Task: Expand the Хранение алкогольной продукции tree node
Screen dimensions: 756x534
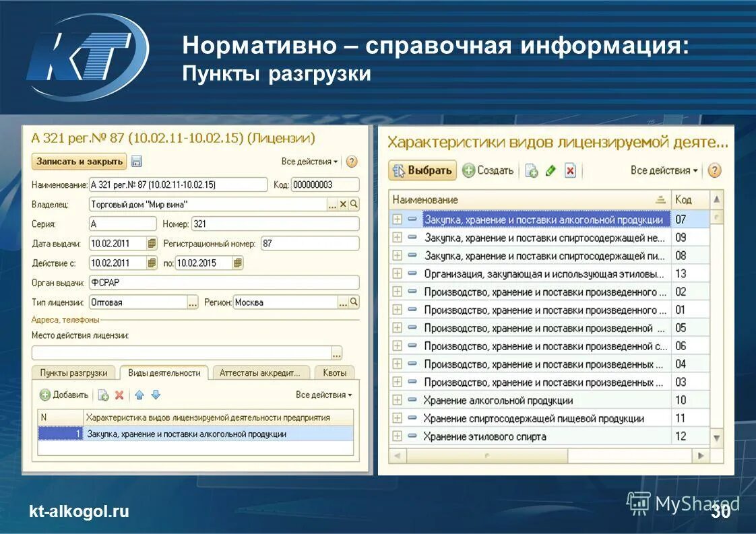Action: [x=396, y=400]
